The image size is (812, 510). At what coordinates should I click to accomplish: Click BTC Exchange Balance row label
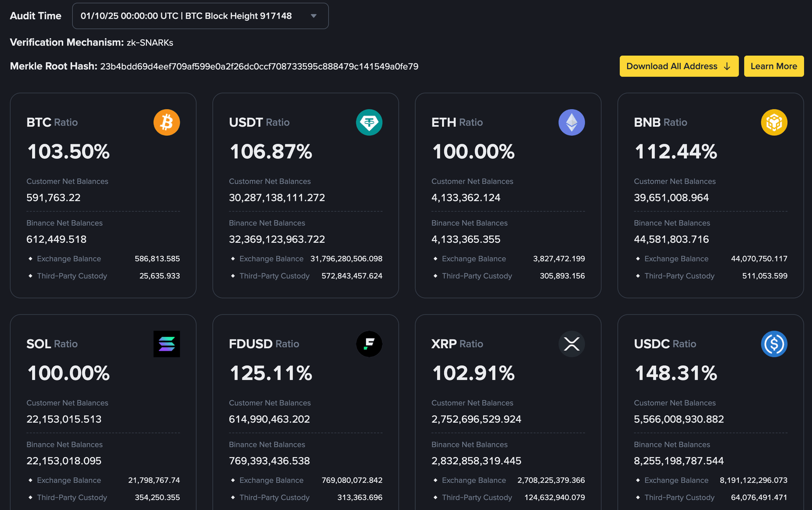tap(69, 259)
